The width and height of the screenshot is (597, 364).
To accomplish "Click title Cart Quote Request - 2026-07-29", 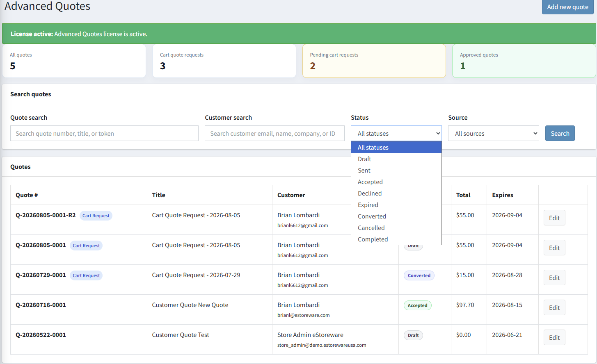I will (196, 275).
